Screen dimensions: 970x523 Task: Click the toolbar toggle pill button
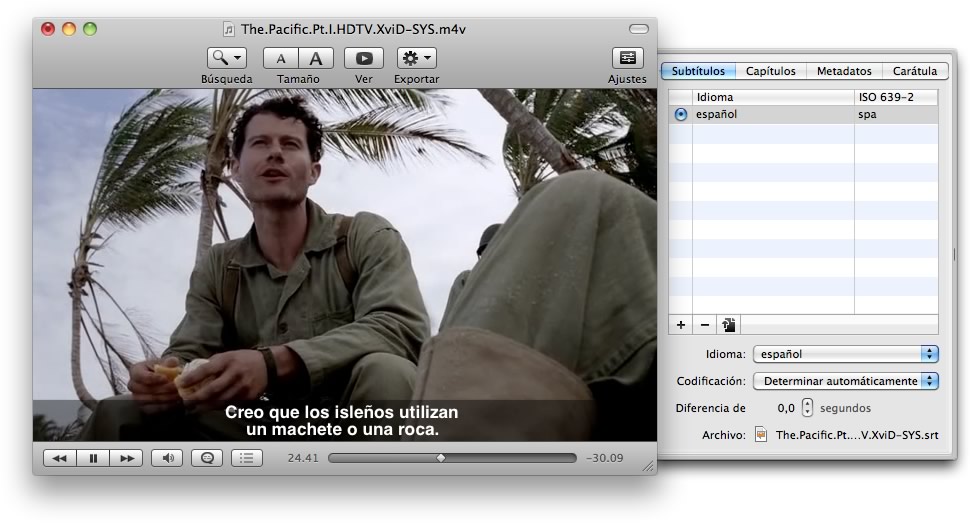(638, 29)
